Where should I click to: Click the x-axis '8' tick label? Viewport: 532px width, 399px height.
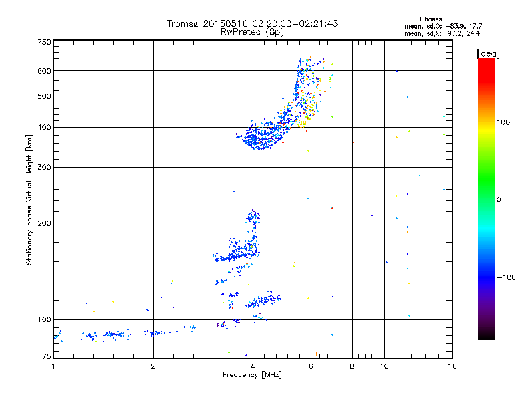click(x=352, y=366)
